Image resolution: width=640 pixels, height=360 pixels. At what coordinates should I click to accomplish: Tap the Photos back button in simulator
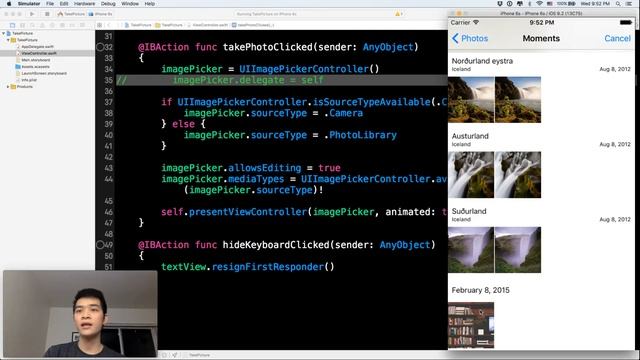pyautogui.click(x=470, y=38)
